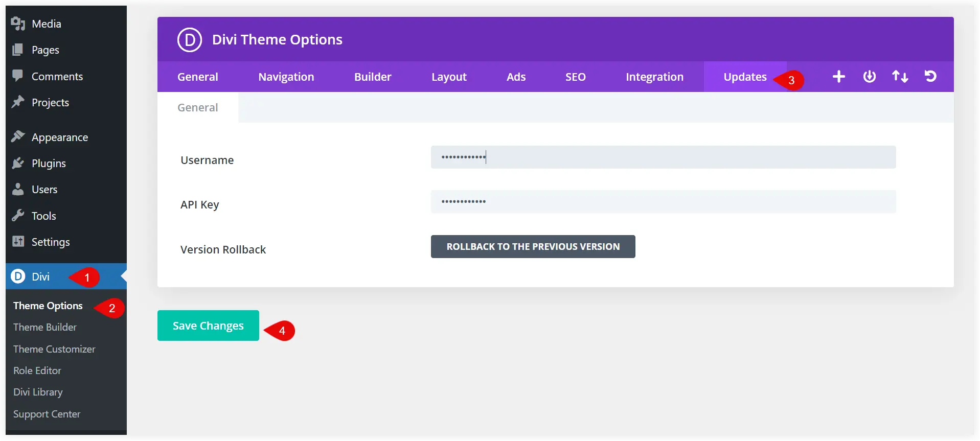Click the API Key label text
This screenshot has width=980, height=441.
(199, 204)
